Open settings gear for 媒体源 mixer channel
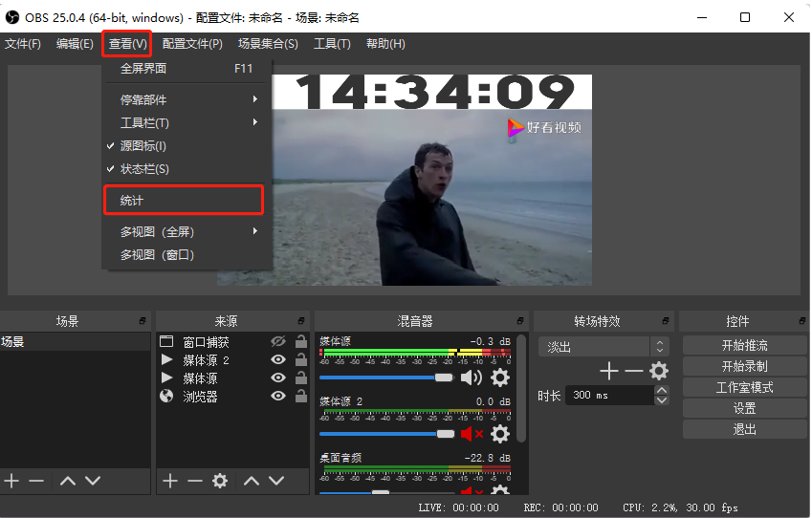The width and height of the screenshot is (812, 518). pyautogui.click(x=500, y=378)
